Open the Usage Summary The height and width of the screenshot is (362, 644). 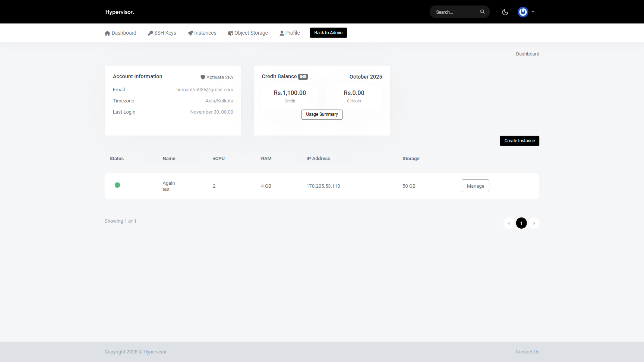pos(322,114)
